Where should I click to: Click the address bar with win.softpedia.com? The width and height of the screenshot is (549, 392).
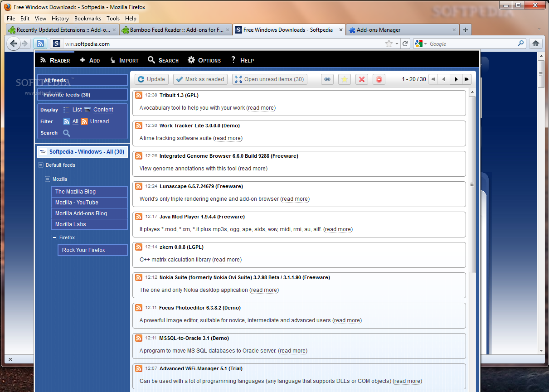pyautogui.click(x=222, y=44)
